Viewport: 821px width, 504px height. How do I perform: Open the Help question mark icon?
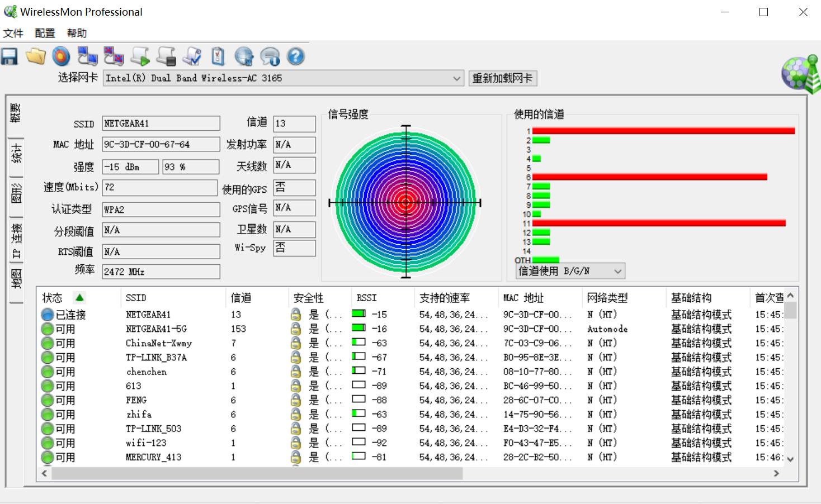(x=296, y=56)
